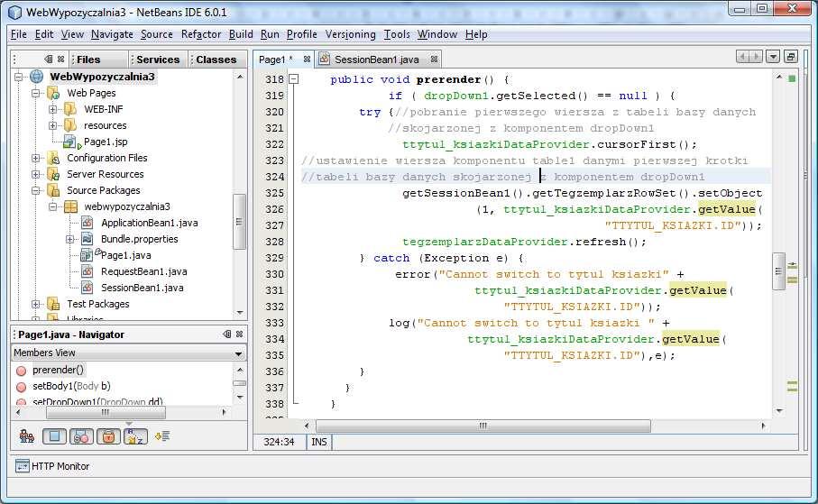
Task: Click the Projects tree vertical scrollbar thumb
Action: pos(239,223)
